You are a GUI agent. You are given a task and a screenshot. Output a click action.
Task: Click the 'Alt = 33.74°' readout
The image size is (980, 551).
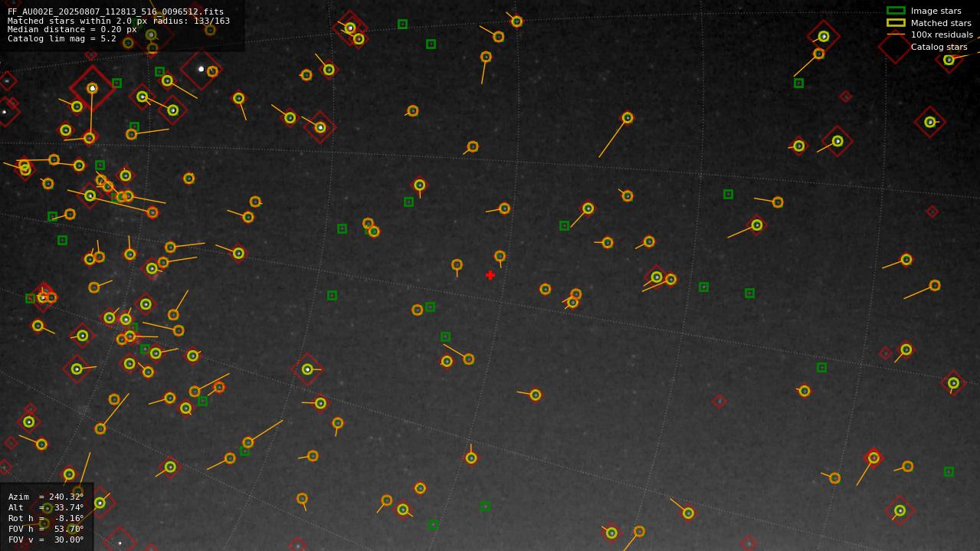[46, 507]
